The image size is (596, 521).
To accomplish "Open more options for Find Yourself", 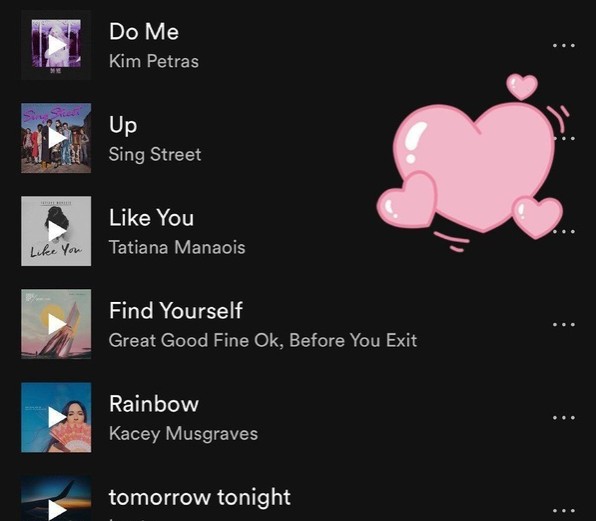I will click(564, 325).
